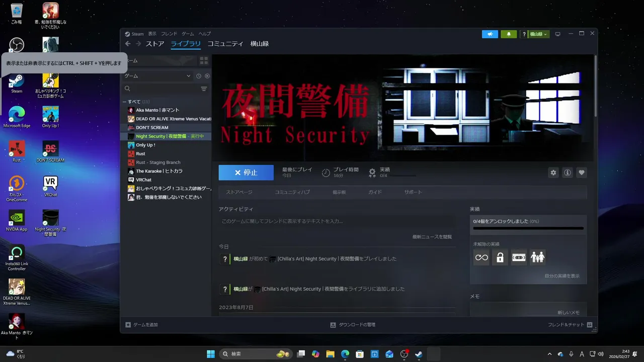The width and height of the screenshot is (644, 362).
Task: Open ダウンロードの管理 in bottom bar
Action: 353,325
